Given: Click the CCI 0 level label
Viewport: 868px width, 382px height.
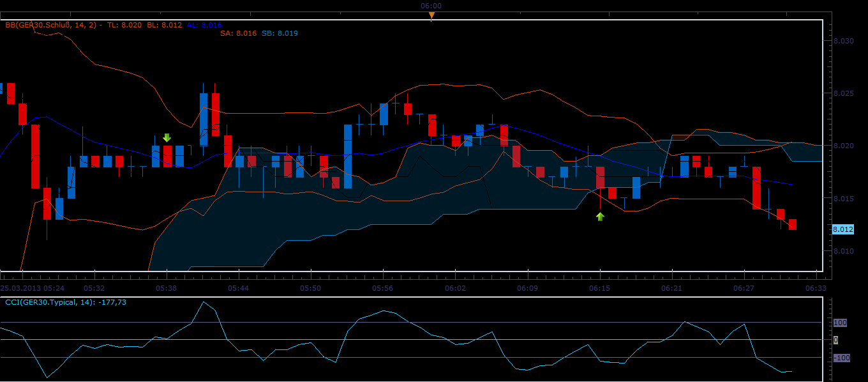Looking at the screenshot, I should 836,340.
